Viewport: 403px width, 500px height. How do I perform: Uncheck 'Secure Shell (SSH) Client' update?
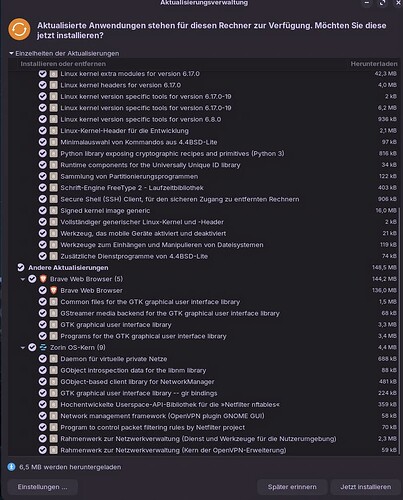pyautogui.click(x=42, y=199)
